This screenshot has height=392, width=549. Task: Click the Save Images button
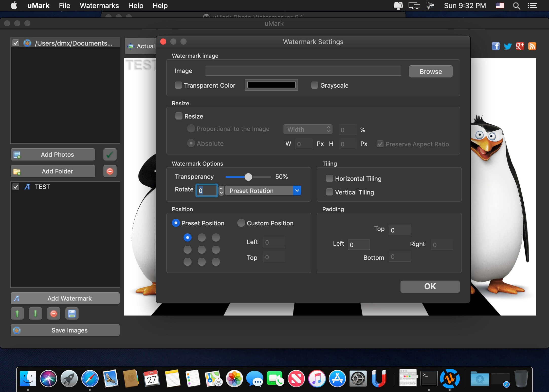(x=65, y=330)
